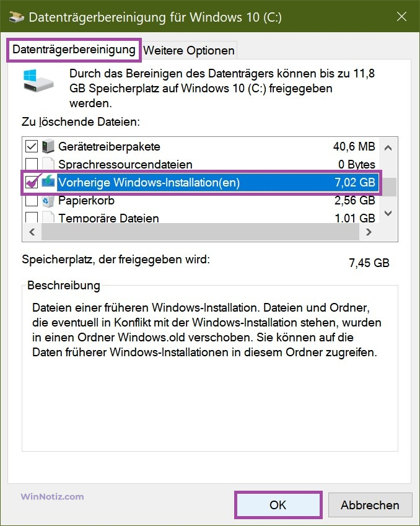This screenshot has height=526, width=420.
Task: Click the Gerätetreiberpakete device icon
Action: point(48,147)
